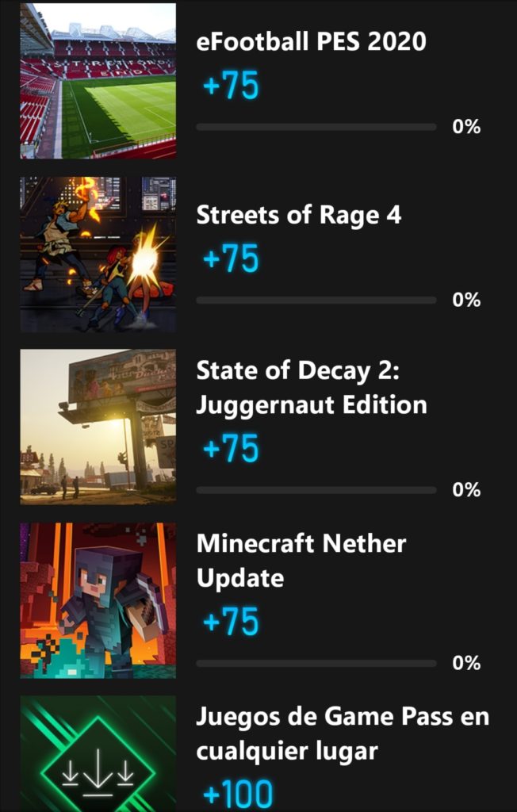Tap the +75 points under State of Decay 2
This screenshot has height=812, width=517.
[x=231, y=450]
